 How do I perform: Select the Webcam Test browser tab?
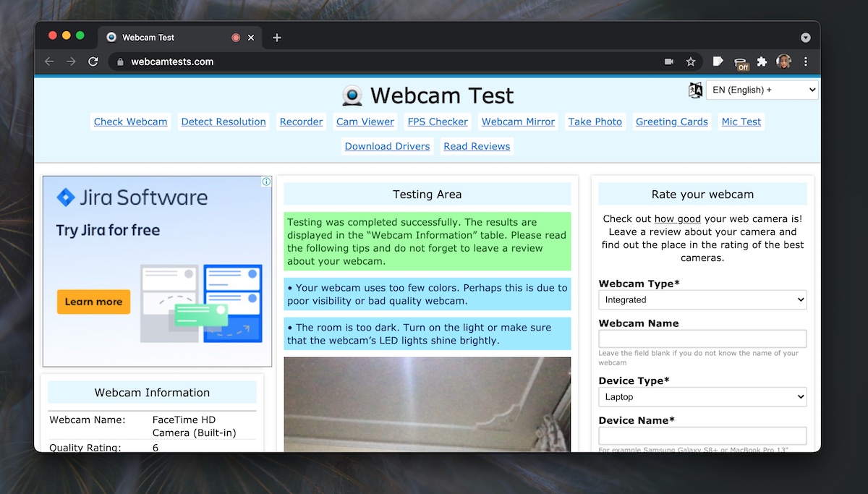coord(179,38)
